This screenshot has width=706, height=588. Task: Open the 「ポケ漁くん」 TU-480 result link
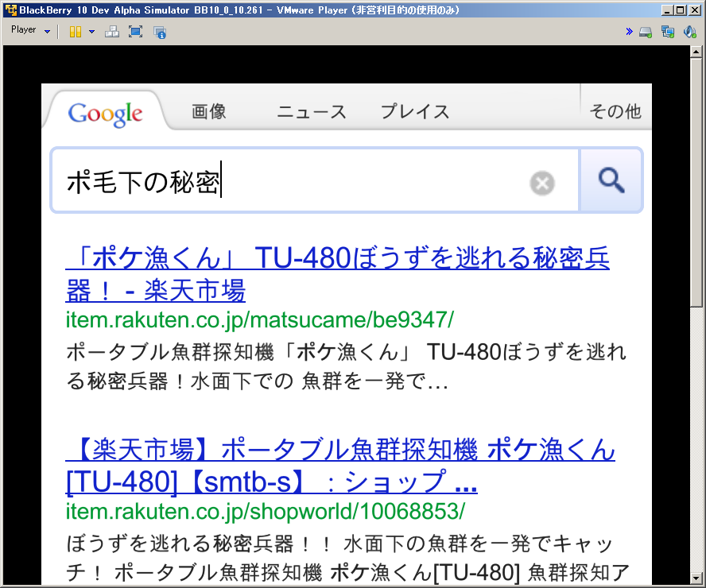[338, 274]
